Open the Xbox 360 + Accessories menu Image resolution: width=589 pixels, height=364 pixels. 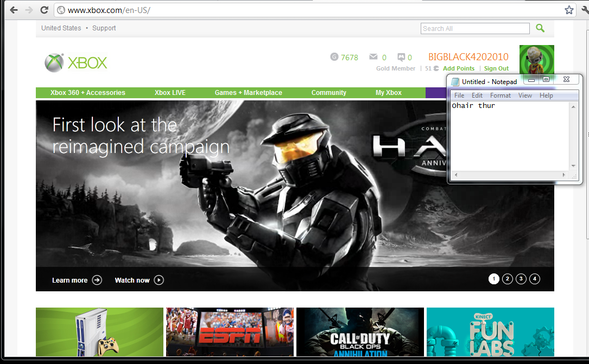(88, 93)
